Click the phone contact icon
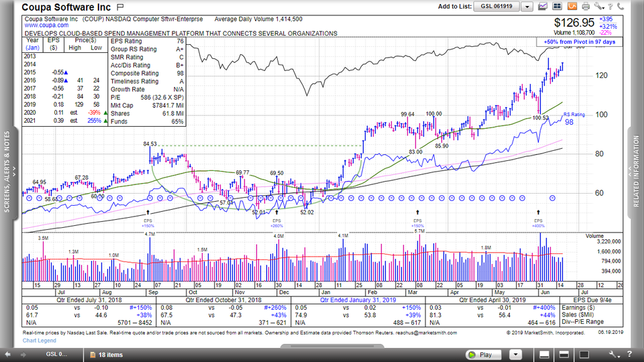This screenshot has width=644, height=362. pos(621,6)
